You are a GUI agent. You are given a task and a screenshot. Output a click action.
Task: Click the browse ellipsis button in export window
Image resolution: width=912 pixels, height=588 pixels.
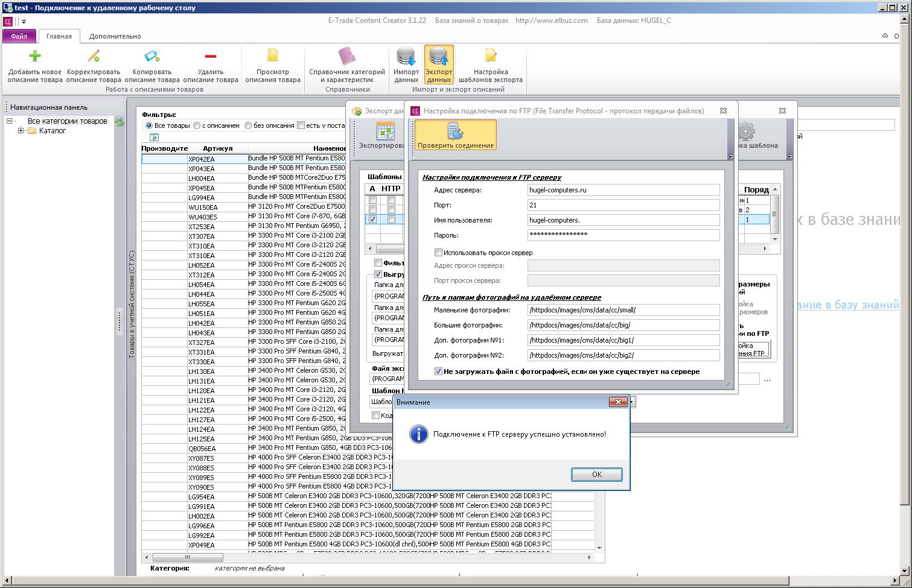pyautogui.click(x=767, y=379)
